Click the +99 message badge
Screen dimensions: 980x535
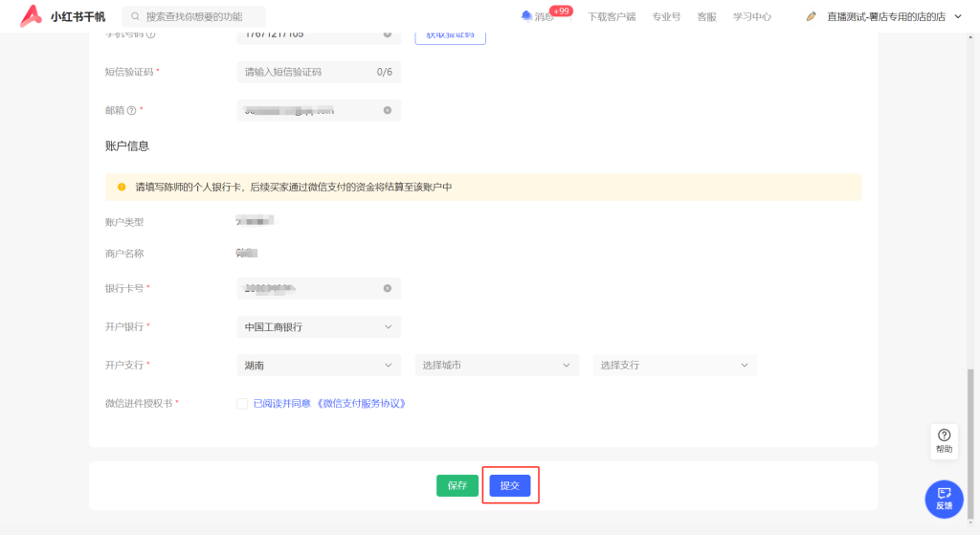pyautogui.click(x=561, y=11)
